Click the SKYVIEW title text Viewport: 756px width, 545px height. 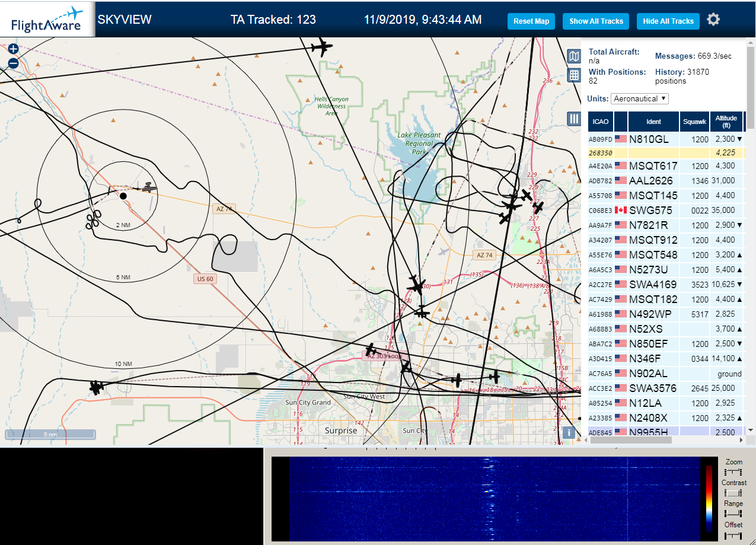(x=125, y=20)
